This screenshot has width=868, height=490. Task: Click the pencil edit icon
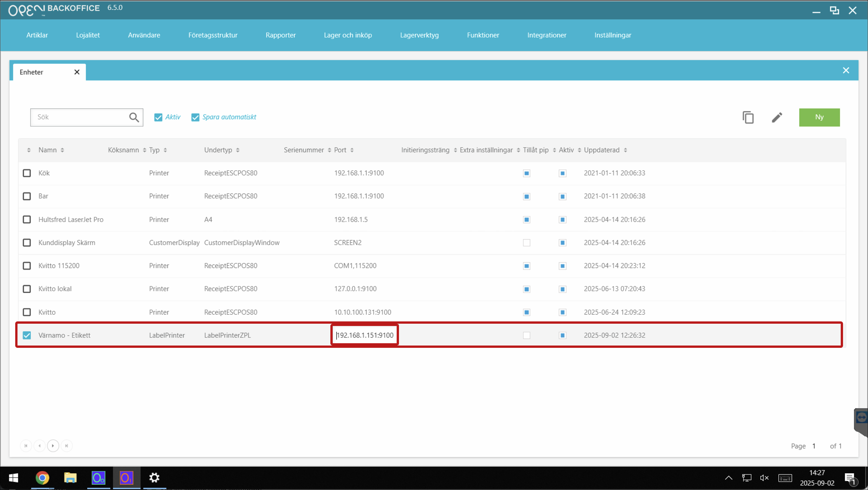click(x=777, y=117)
